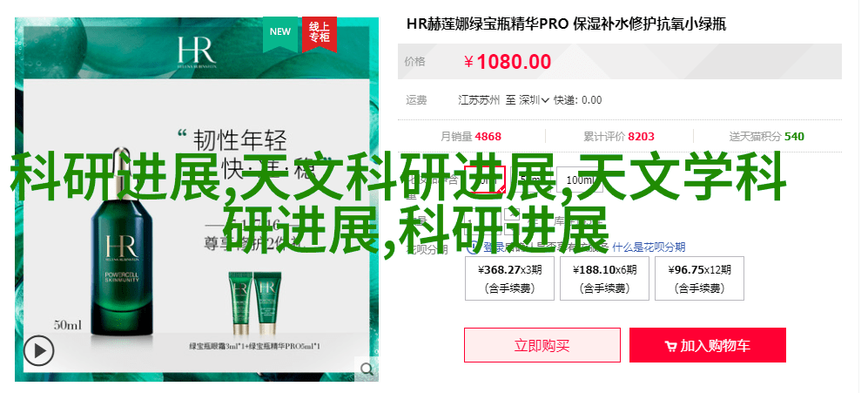Viewport: 868px width, 393px height.
Task: Select the red-outlined selected size option
Action: coord(485,180)
